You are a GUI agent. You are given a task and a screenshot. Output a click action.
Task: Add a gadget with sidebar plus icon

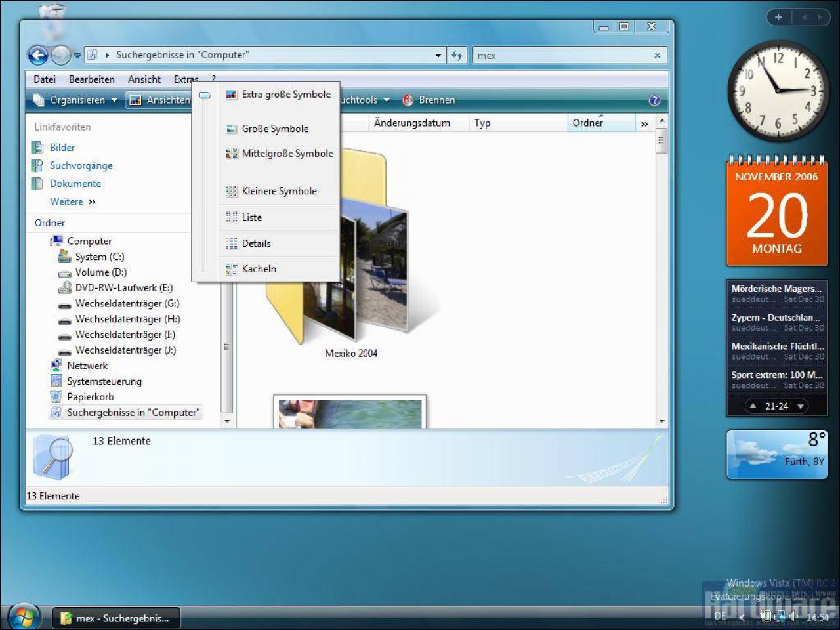coord(778,17)
